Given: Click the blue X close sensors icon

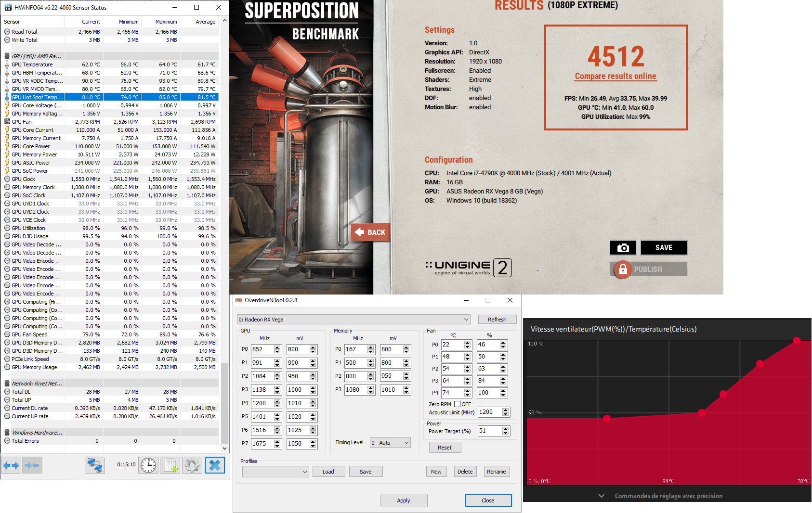Looking at the screenshot, I should point(215,465).
